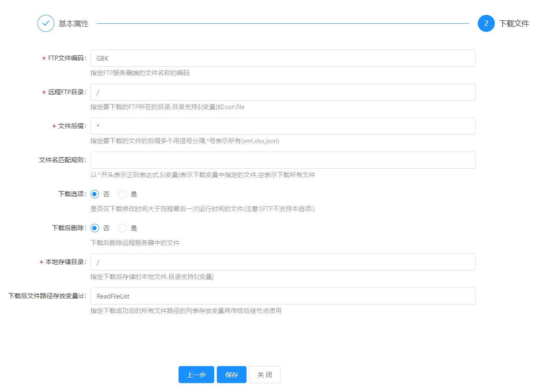542x392 pixels.
Task: Focus the empty 文件名匹配规则 field
Action: (283, 160)
